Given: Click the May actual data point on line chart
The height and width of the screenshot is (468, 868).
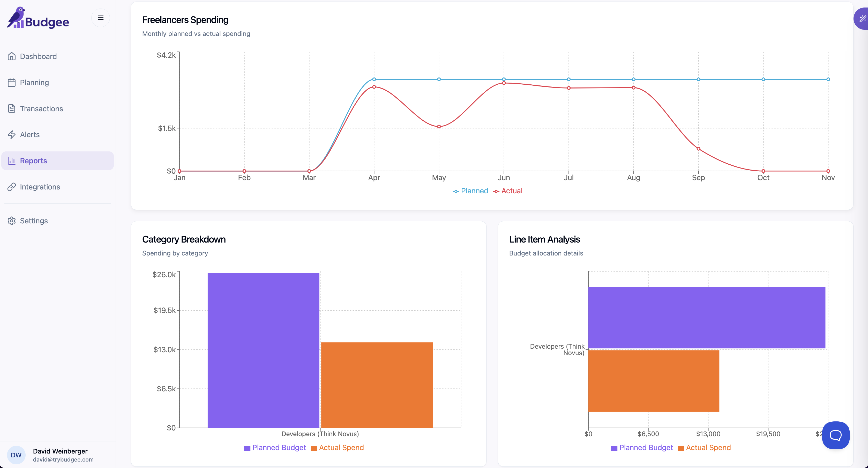Looking at the screenshot, I should tap(439, 127).
